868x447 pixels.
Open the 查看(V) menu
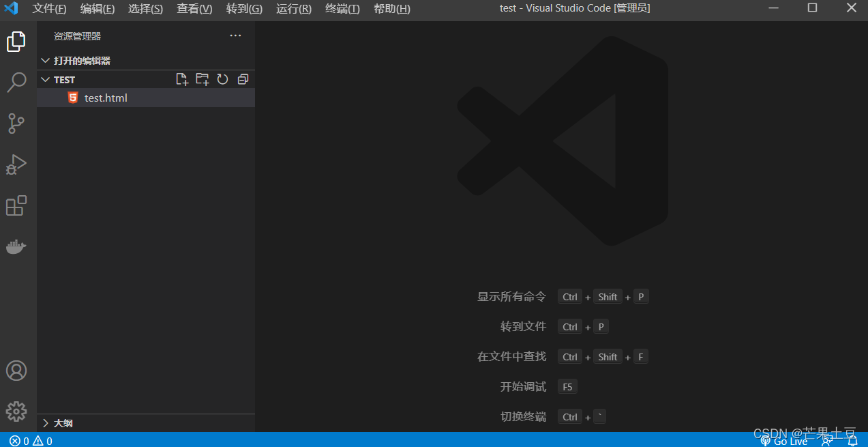click(194, 8)
